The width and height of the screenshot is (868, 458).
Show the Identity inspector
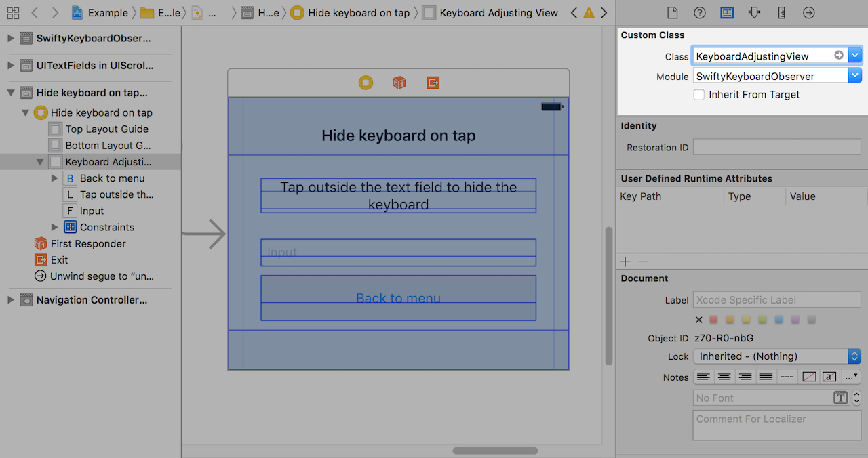(727, 13)
